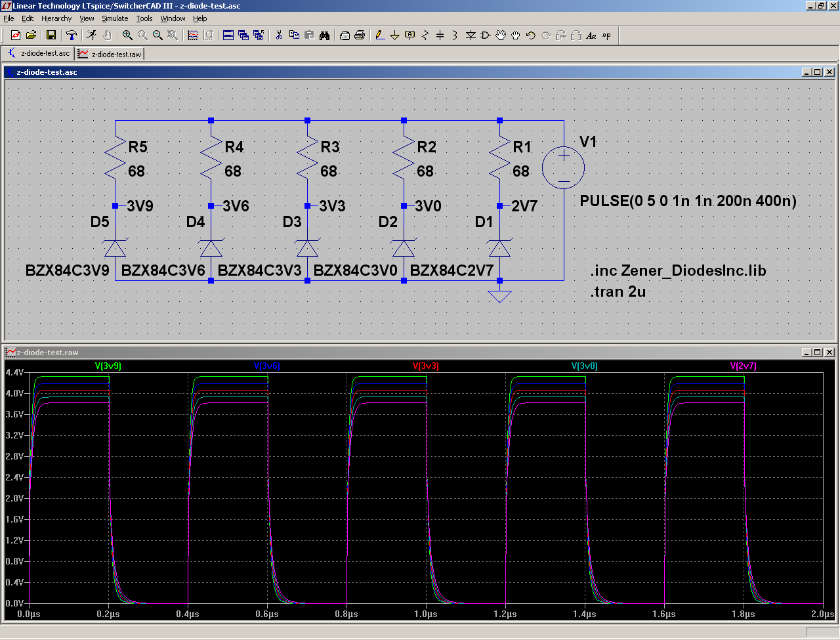Click the D1 zener diode symbol

coord(499,248)
